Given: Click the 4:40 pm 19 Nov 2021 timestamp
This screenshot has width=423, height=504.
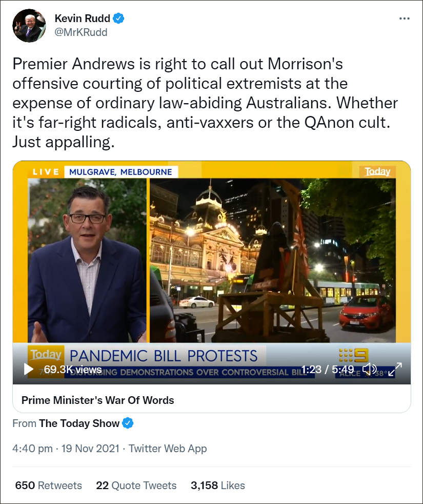Looking at the screenshot, I should pos(66,449).
